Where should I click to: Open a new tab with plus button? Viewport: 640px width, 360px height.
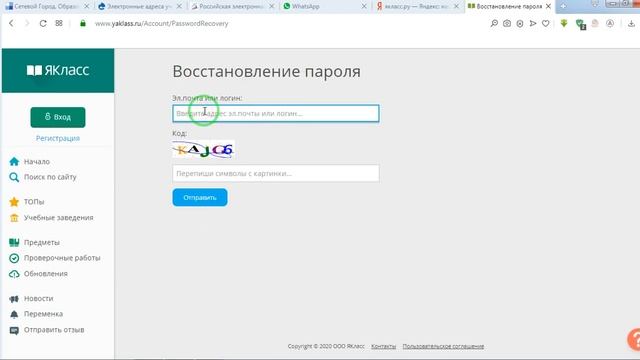(563, 6)
